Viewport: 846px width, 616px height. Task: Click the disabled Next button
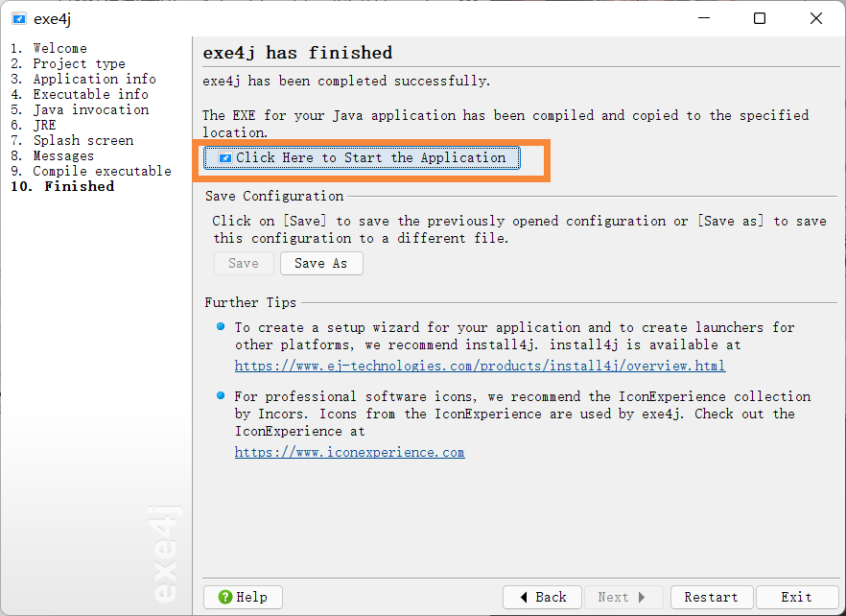(x=622, y=597)
